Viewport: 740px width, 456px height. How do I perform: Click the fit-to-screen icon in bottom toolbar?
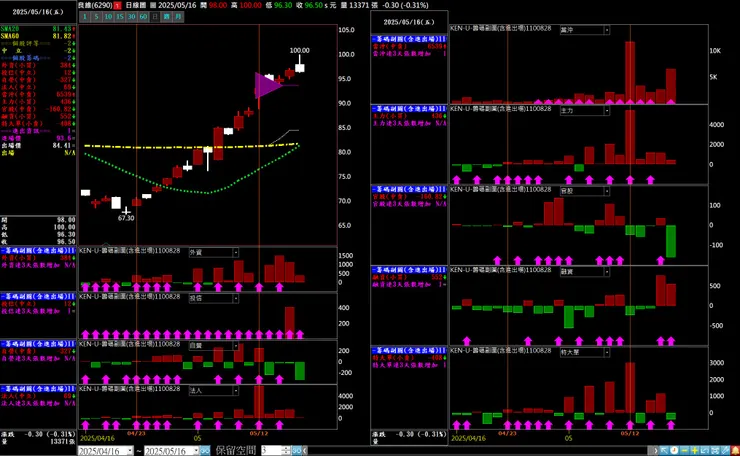(x=715, y=450)
